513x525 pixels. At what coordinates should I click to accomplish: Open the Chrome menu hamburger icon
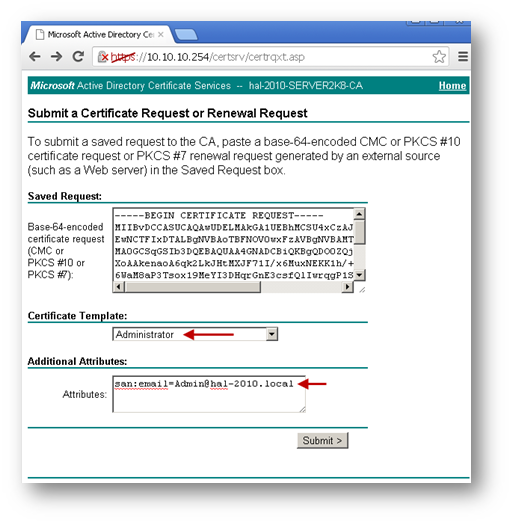[463, 57]
